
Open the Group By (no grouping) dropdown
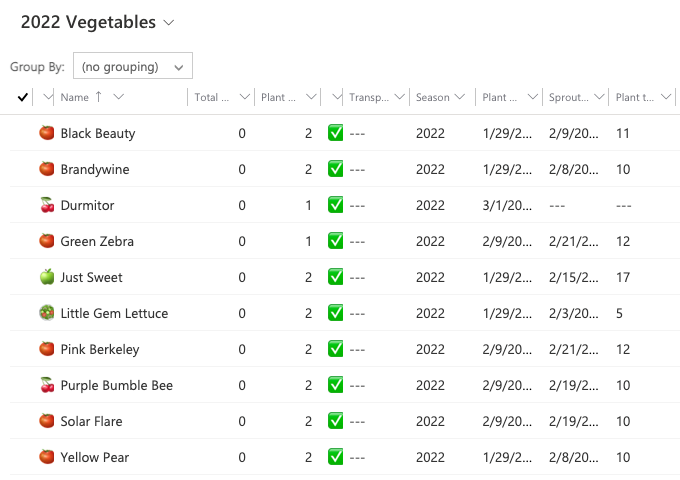click(x=133, y=66)
